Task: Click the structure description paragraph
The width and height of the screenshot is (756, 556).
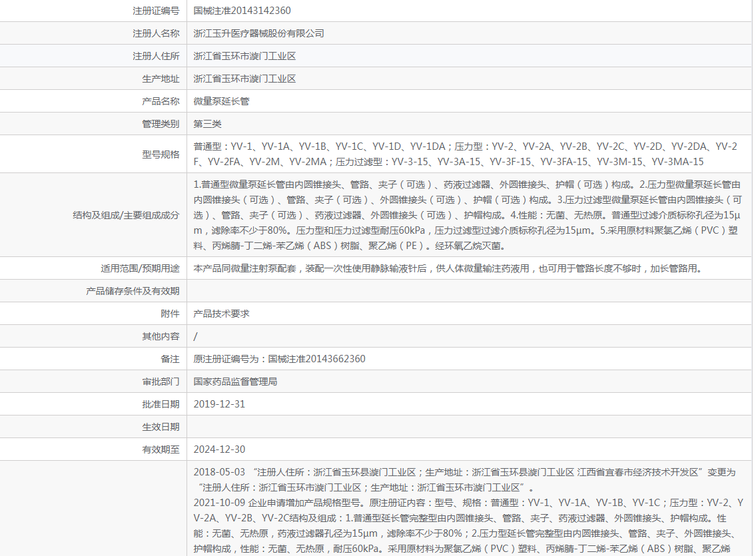Action: coord(467,215)
